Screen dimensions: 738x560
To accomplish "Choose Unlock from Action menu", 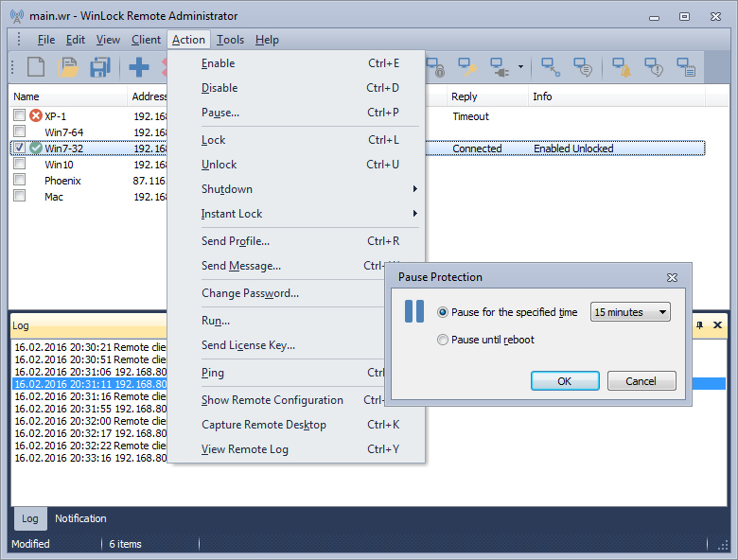I will click(x=296, y=165).
